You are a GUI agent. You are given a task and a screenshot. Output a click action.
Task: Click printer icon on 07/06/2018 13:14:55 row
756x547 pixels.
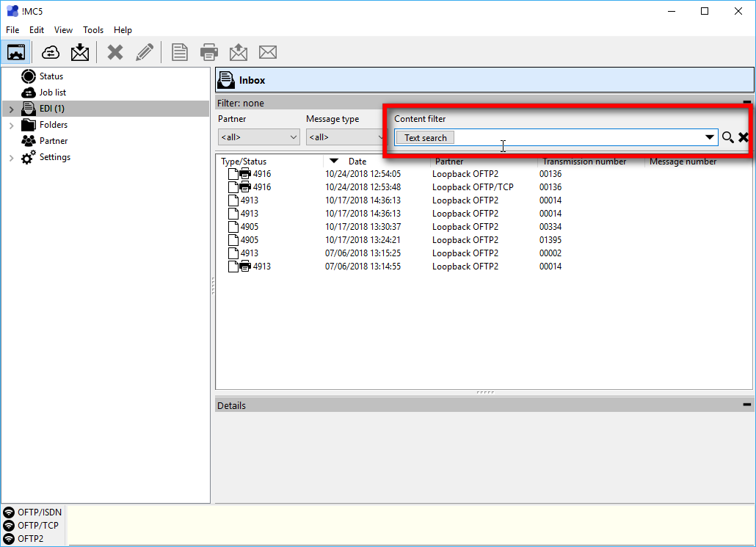pos(245,266)
